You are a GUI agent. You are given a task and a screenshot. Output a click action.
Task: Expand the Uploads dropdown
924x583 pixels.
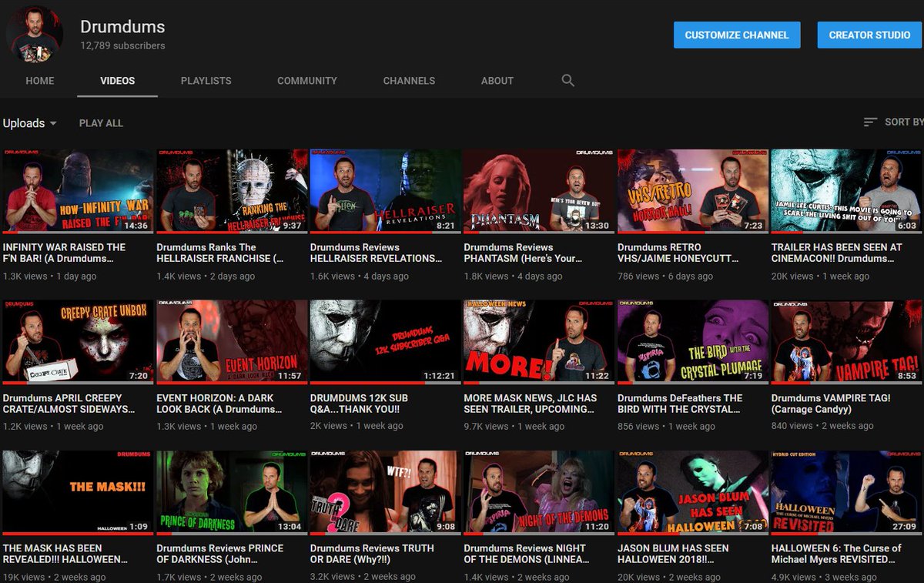point(30,123)
